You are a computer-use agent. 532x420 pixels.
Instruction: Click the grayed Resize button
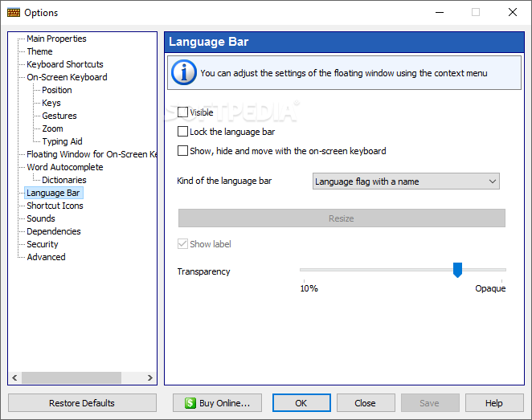[x=342, y=218]
